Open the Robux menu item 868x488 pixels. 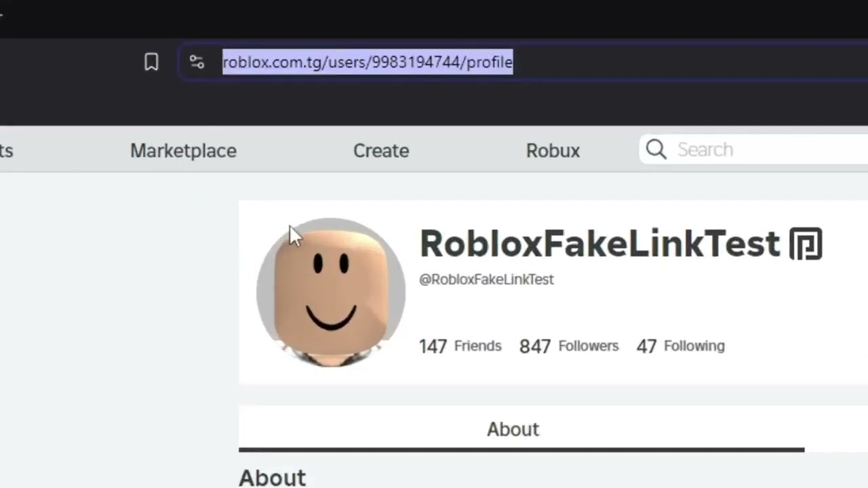pos(553,150)
